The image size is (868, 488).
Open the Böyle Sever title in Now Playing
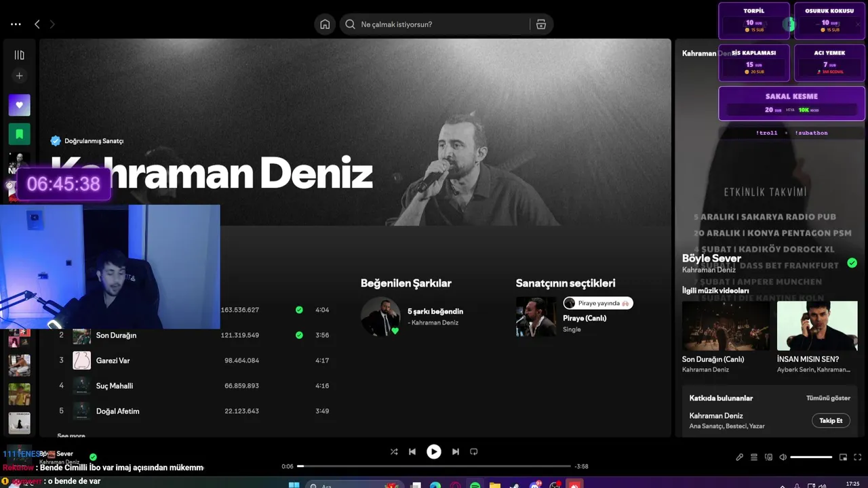pyautogui.click(x=711, y=258)
